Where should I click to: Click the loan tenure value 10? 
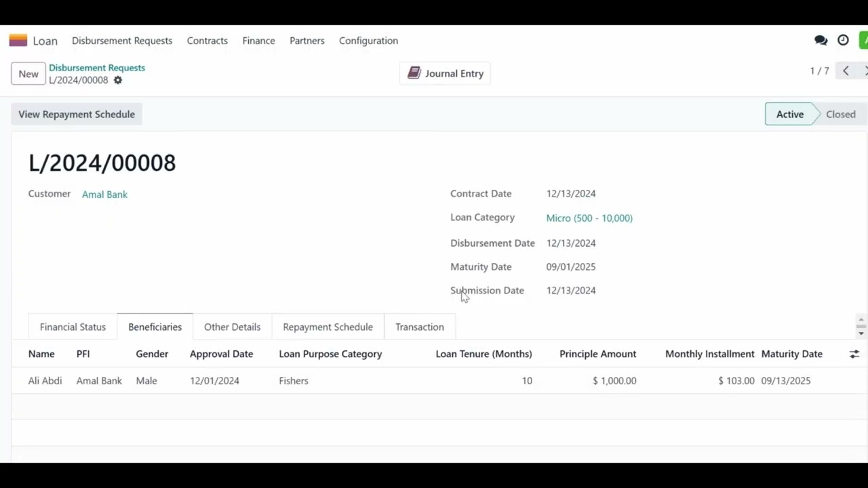pos(527,381)
